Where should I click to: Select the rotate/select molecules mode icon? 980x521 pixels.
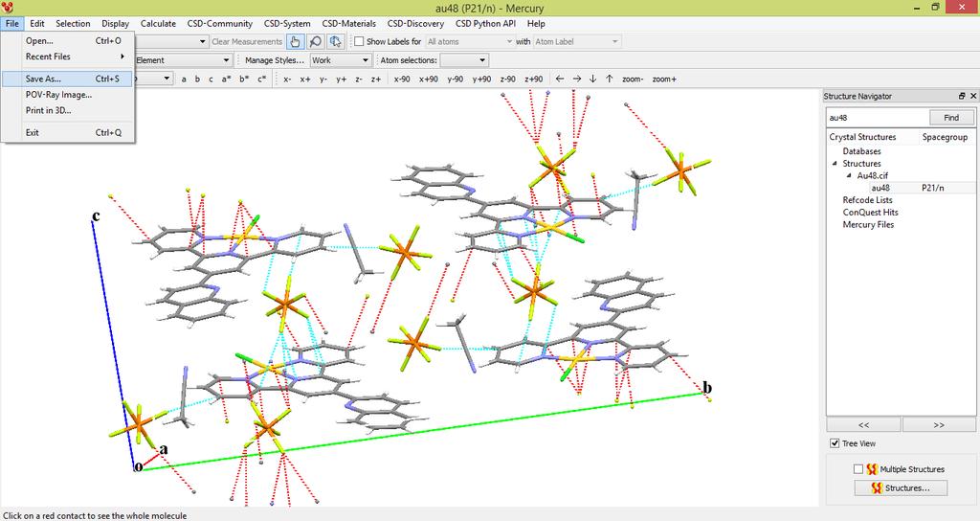coord(336,42)
